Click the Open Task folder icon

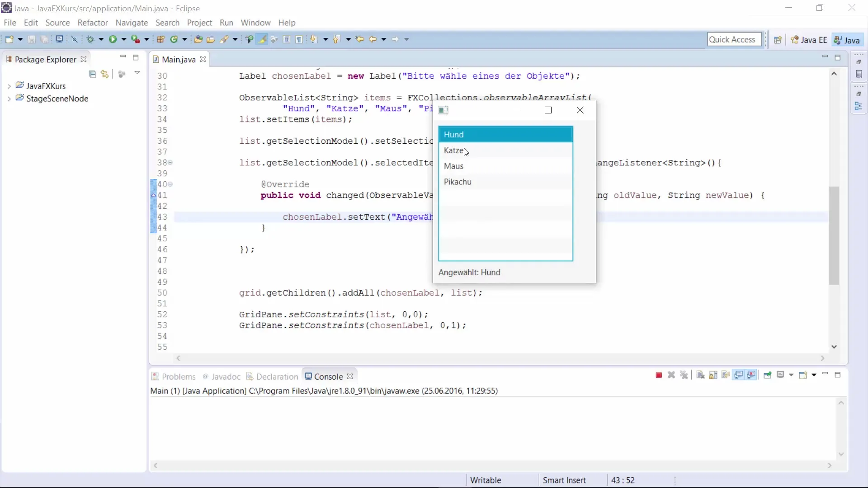point(211,39)
